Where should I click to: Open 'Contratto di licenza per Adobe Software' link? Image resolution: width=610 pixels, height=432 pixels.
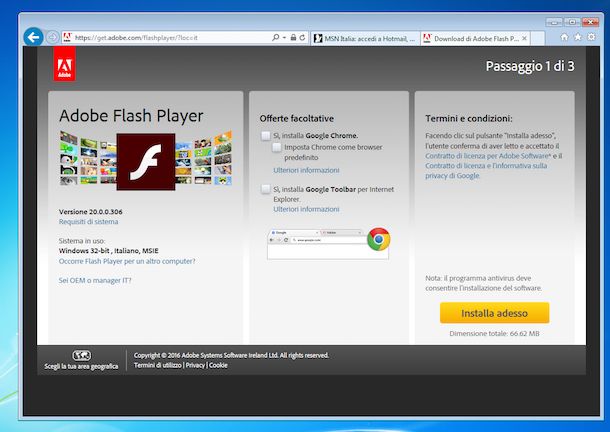(488, 156)
